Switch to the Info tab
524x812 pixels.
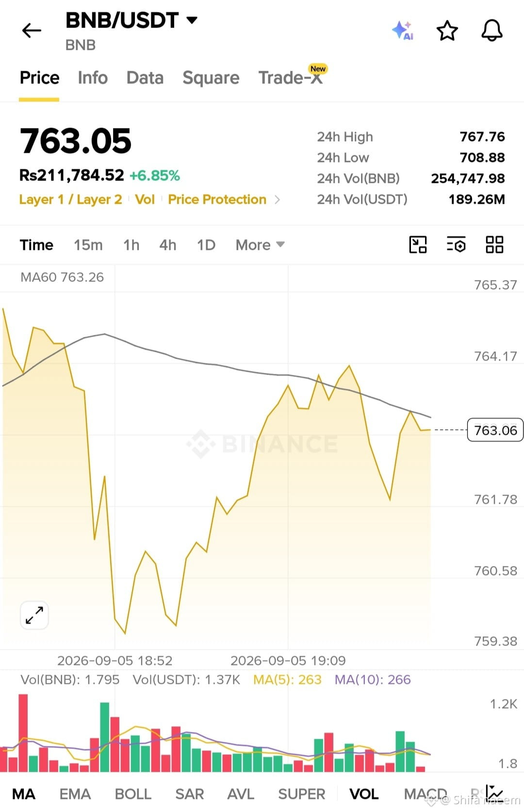point(93,78)
